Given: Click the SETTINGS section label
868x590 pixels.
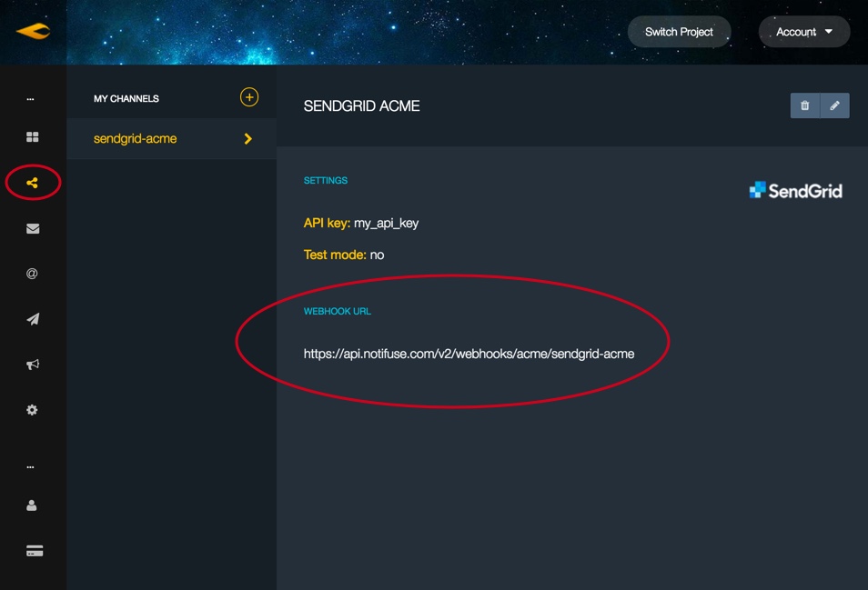Looking at the screenshot, I should pos(326,180).
